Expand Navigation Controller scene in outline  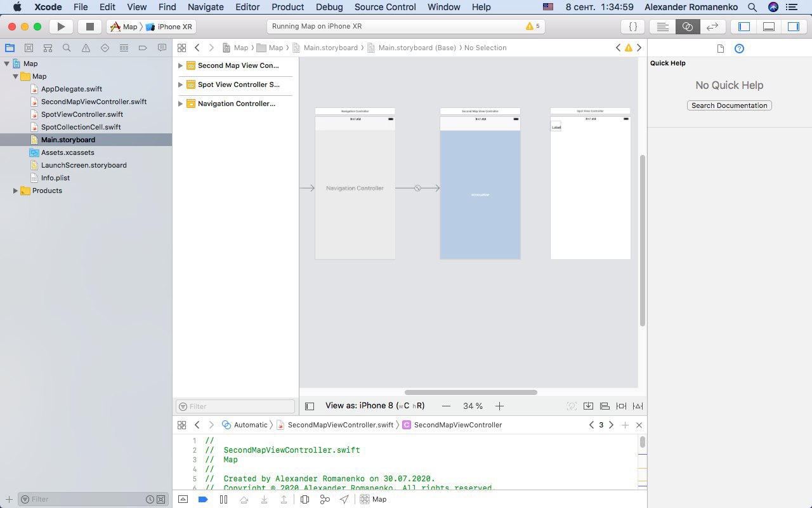180,104
